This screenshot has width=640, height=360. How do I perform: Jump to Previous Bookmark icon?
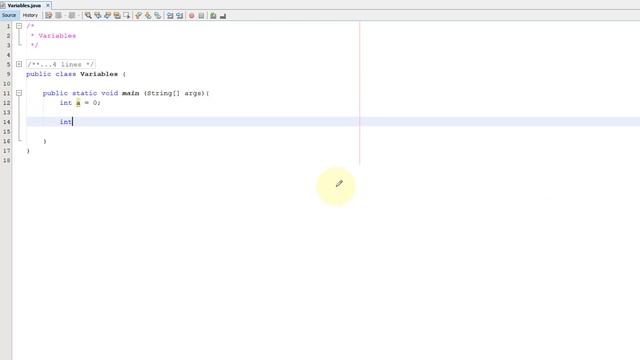pyautogui.click(x=138, y=16)
